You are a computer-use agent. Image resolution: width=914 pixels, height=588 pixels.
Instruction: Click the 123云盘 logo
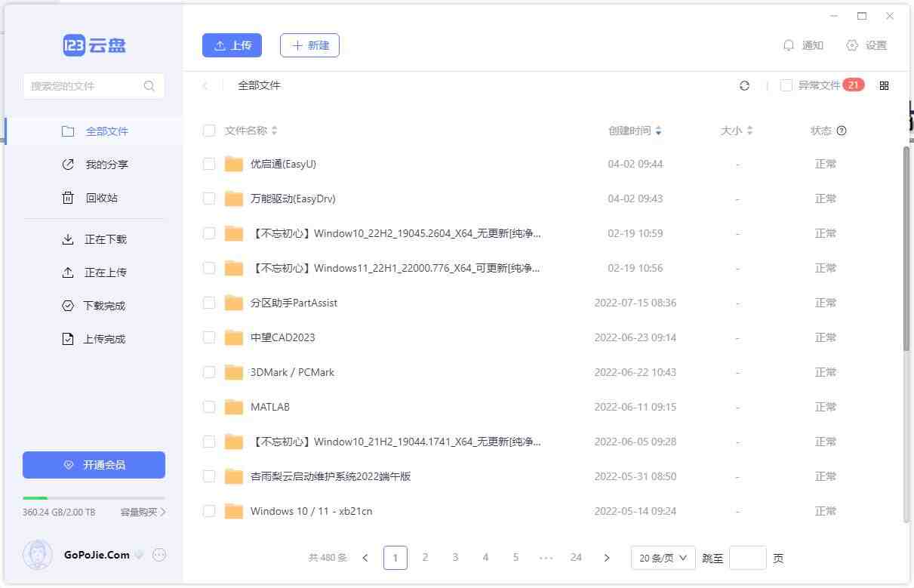click(x=94, y=45)
